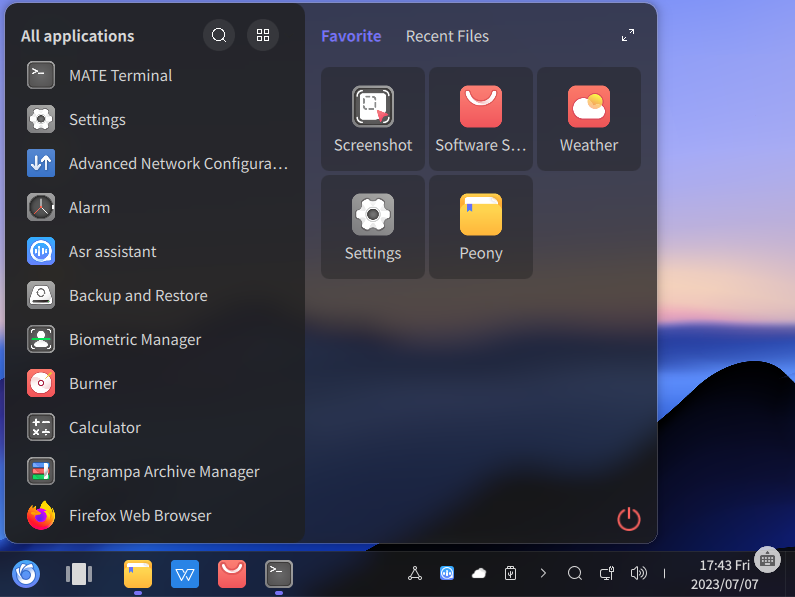Open Backup and Restore
This screenshot has height=597, width=795.
click(154, 296)
